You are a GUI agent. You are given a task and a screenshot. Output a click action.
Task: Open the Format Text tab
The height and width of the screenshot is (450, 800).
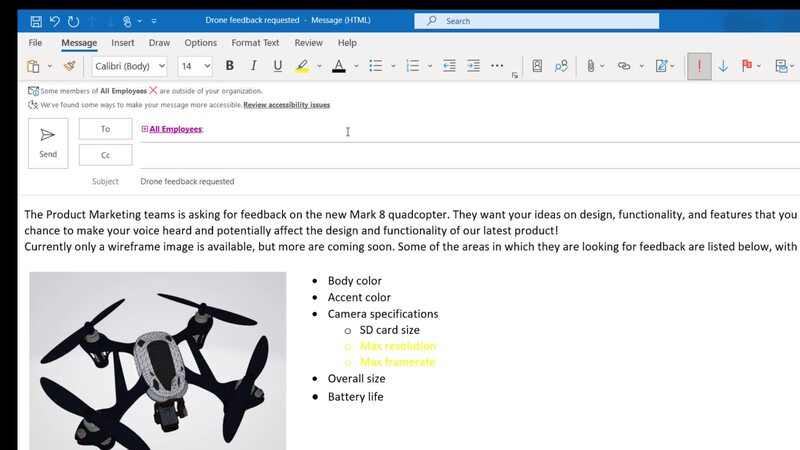point(255,43)
